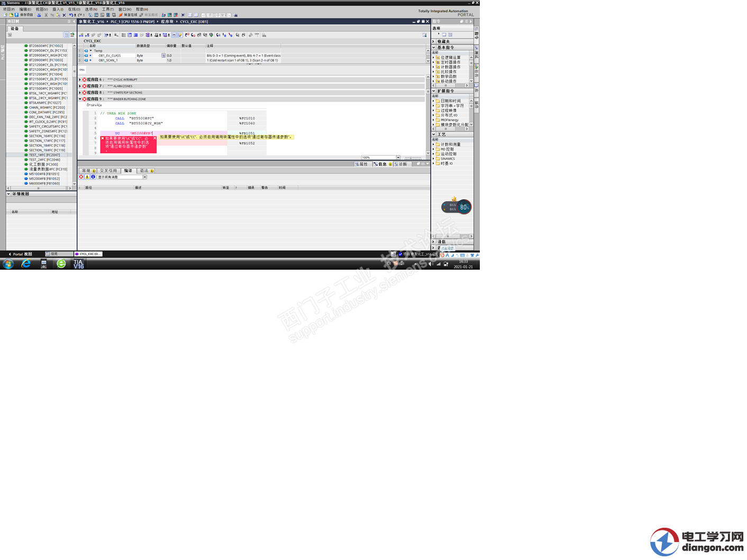Click the insert network icon in the editor toolbar

81,35
